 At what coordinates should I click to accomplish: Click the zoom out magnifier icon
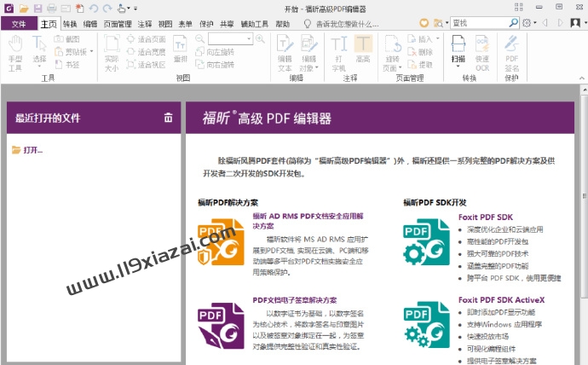200,38
